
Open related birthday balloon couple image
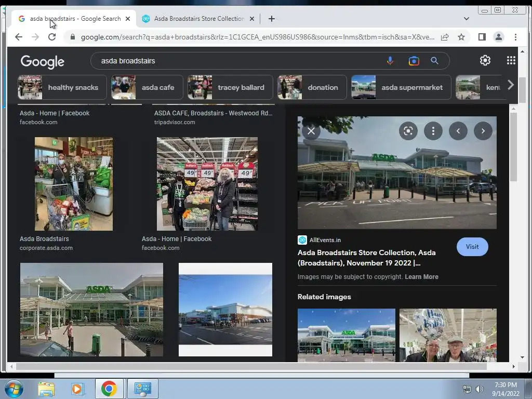point(448,335)
